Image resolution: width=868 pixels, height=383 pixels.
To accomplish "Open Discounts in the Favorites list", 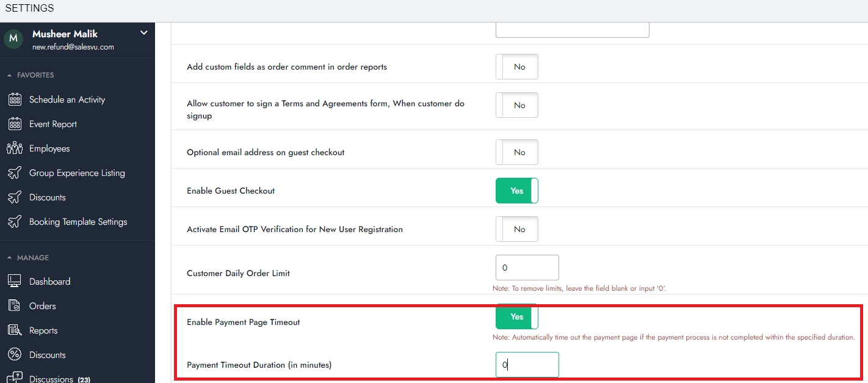I will coord(47,197).
